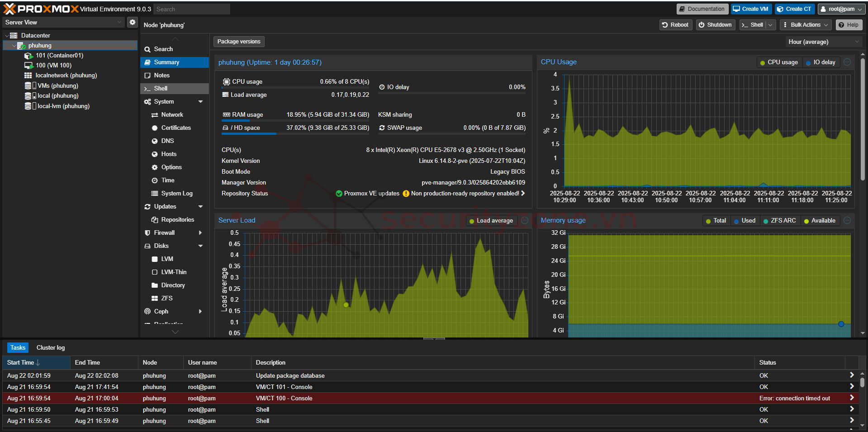
Task: Open LVM-Thin page
Action: 175,272
